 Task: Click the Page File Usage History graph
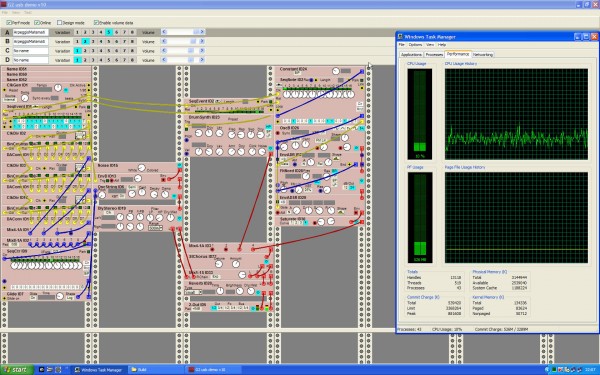[516, 217]
